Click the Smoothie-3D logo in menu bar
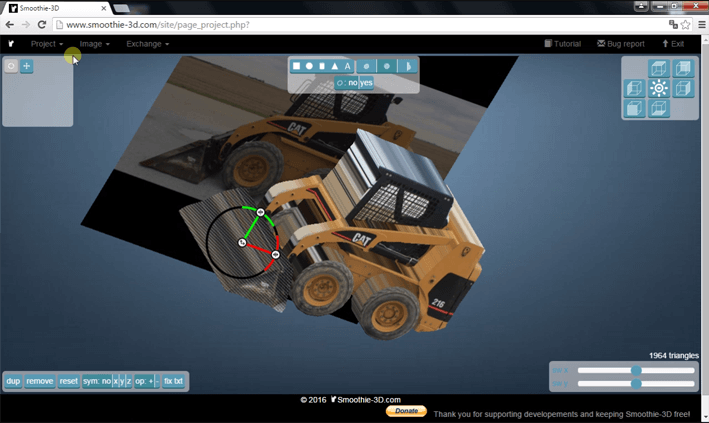Image resolution: width=709 pixels, height=423 pixels. (x=11, y=44)
